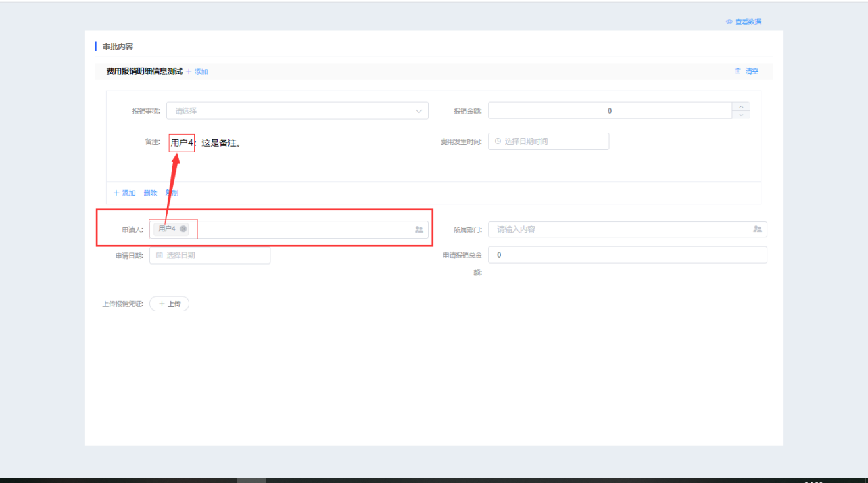The width and height of the screenshot is (868, 483).
Task: Click the 报销金额 number input
Action: pyautogui.click(x=610, y=111)
